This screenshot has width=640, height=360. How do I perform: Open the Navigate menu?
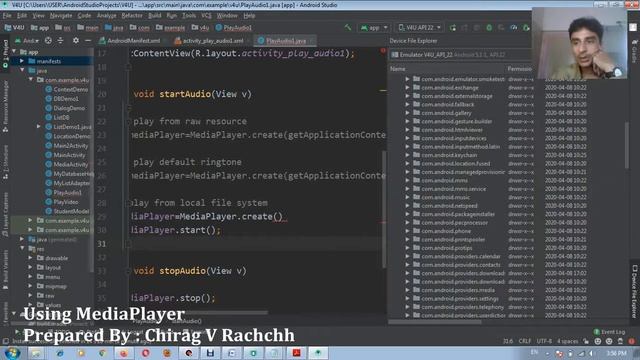pos(61,16)
